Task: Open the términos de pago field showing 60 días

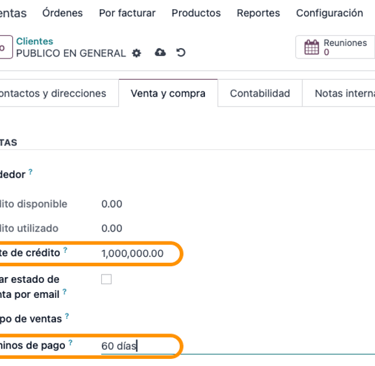Action: [x=238, y=346]
